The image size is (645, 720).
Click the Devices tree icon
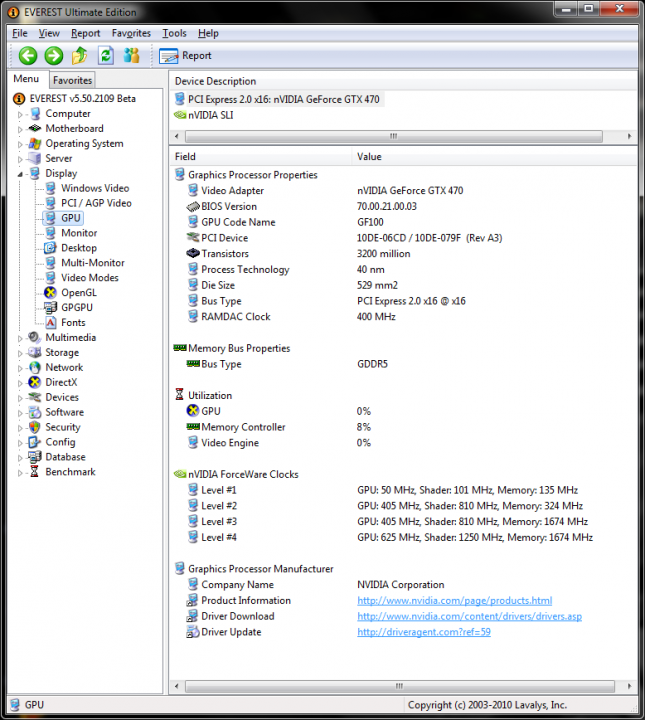point(34,397)
